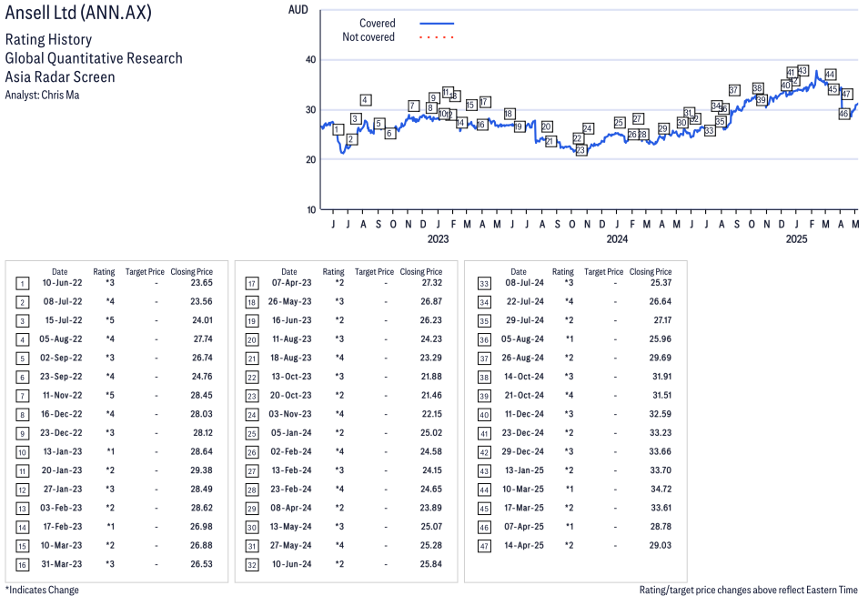Click closing price 23.89

coord(431,508)
